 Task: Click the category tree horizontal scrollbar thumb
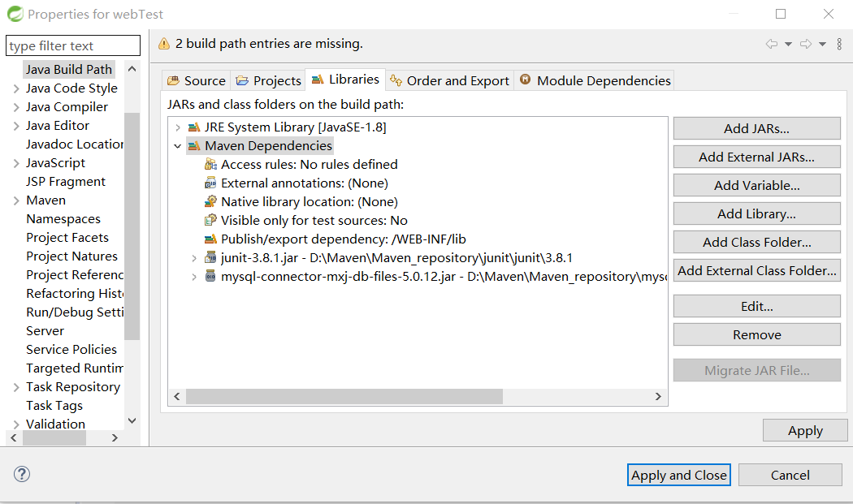coord(54,437)
